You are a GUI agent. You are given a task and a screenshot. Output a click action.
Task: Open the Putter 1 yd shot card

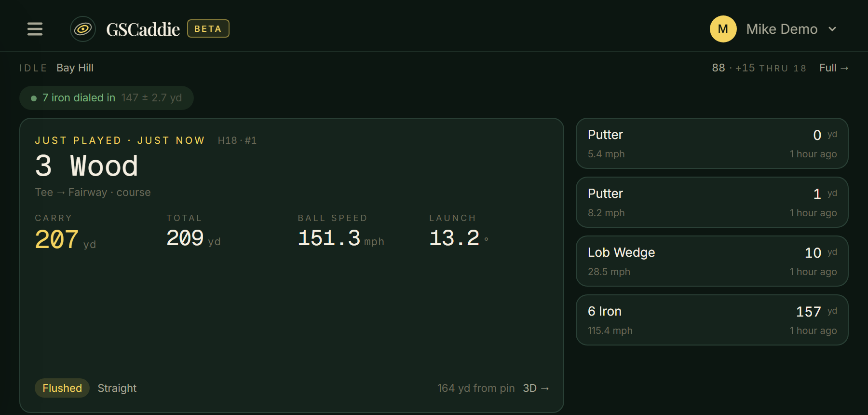pos(712,202)
